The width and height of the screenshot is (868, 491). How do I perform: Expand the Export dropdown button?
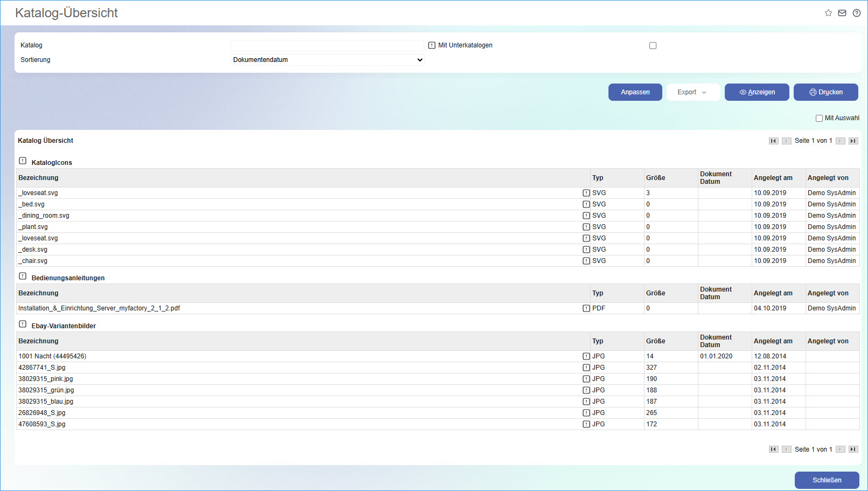point(693,92)
